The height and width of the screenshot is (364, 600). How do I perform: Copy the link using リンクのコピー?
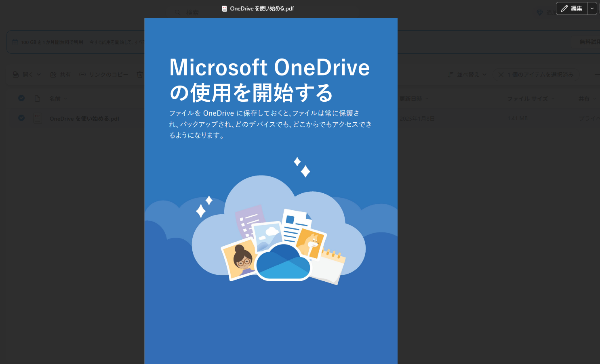104,75
